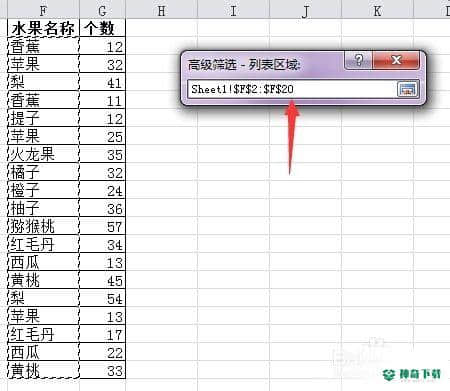Click the cell with value 41
The height and width of the screenshot is (391, 450).
102,82
